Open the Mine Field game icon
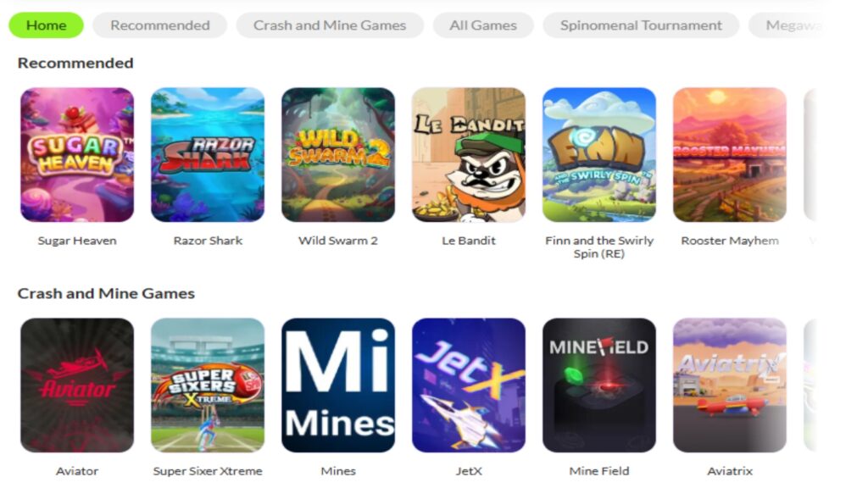Screen dimensions: 868x488 tap(599, 385)
